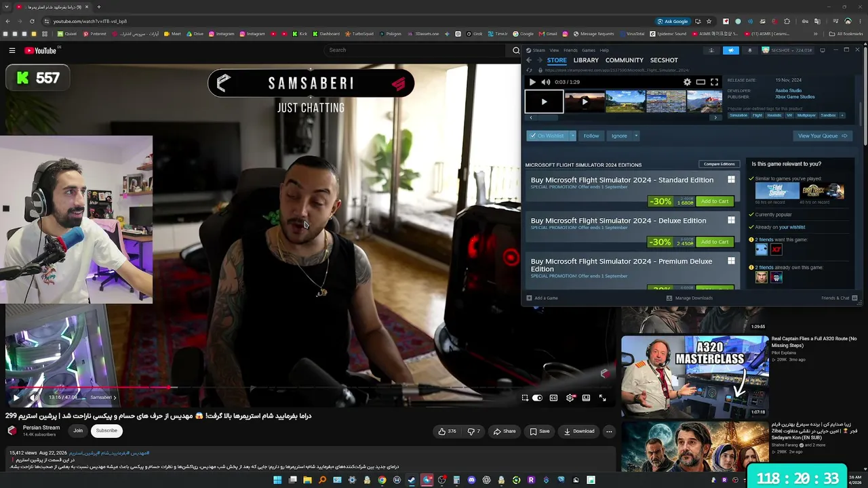The image size is (868, 488).
Task: Switch YouTube player to theater mode
Action: pos(586,398)
